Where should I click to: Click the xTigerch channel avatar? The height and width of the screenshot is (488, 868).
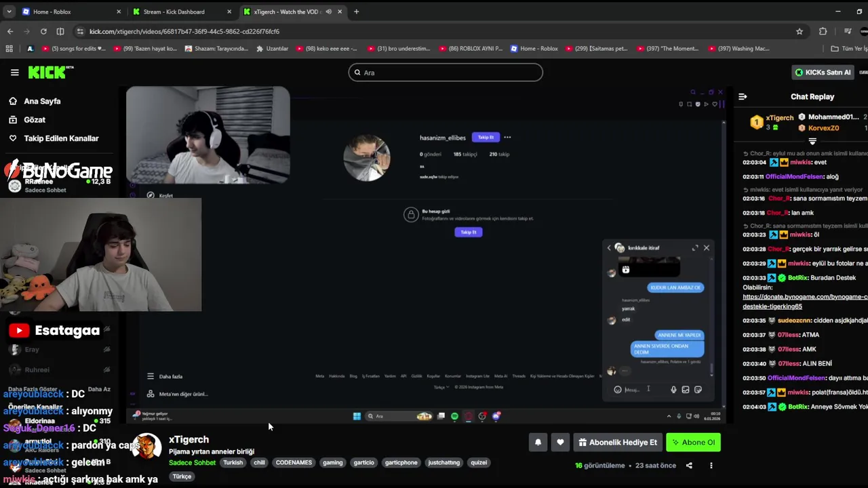[x=147, y=447]
